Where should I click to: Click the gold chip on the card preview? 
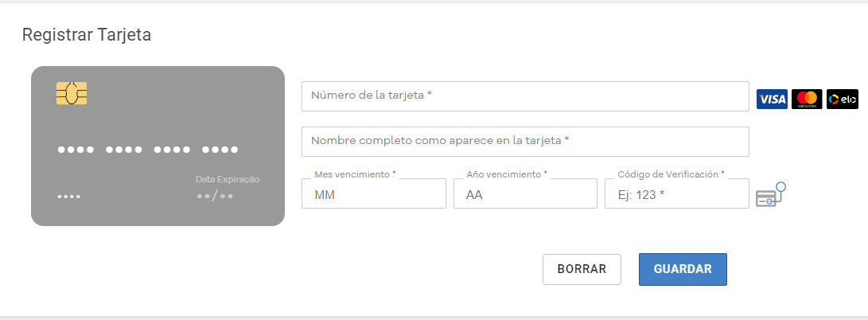pos(72,94)
